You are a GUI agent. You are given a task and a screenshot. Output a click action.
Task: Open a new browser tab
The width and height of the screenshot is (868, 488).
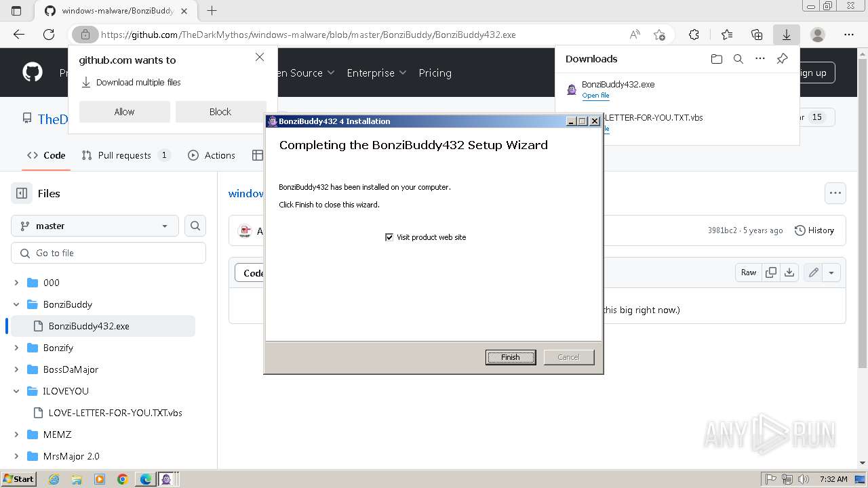(x=212, y=11)
